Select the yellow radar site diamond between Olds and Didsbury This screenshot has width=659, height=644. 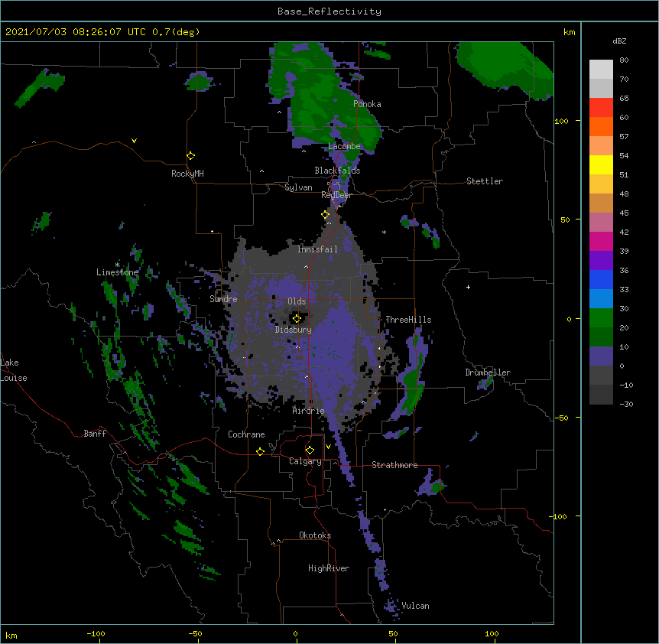click(297, 318)
